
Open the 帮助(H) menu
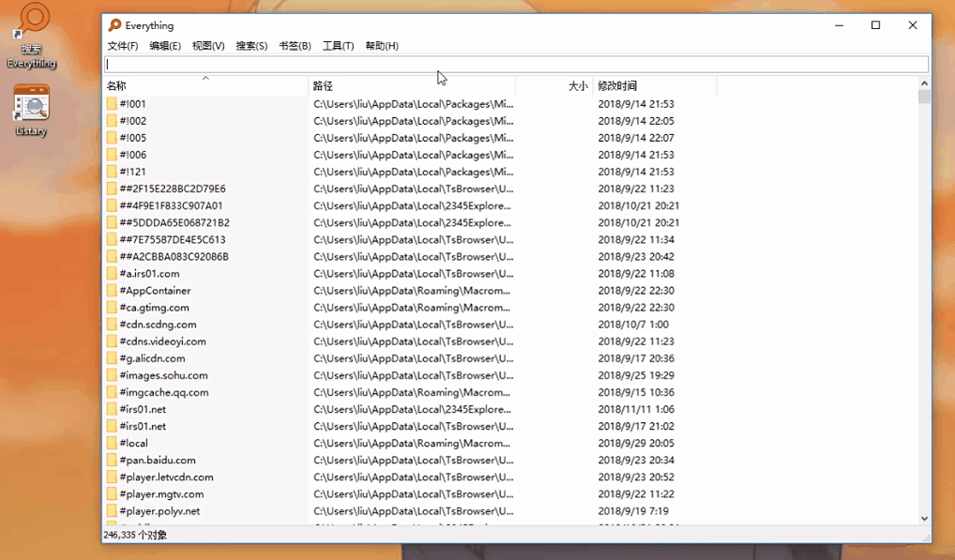(382, 46)
